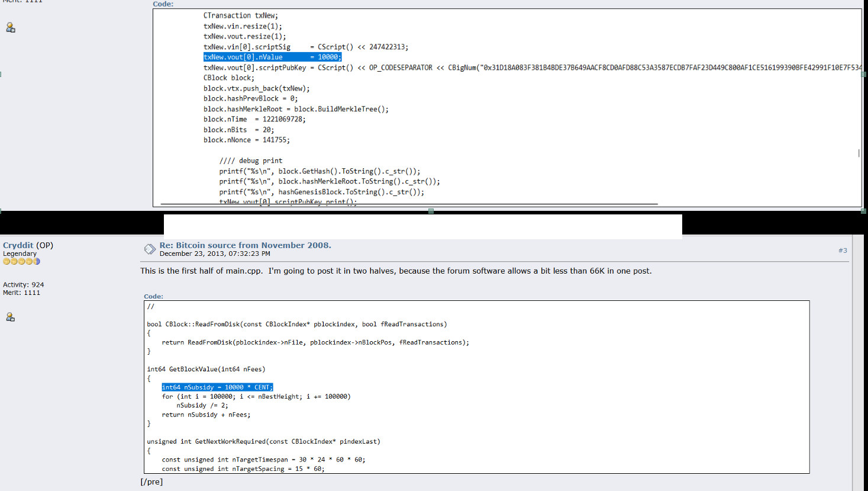The image size is (868, 491).
Task: Click the highlighted "int64 nSubsidy" line
Action: (217, 387)
